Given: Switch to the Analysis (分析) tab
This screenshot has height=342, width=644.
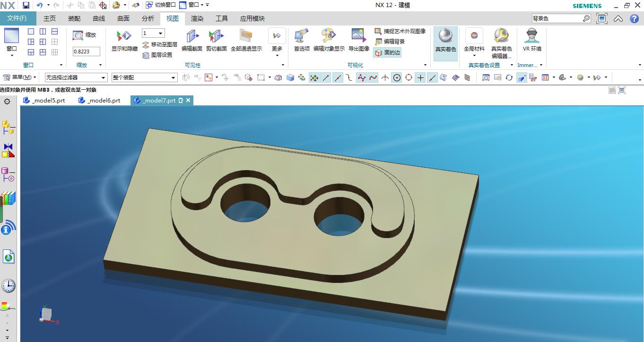Looking at the screenshot, I should coord(148,18).
